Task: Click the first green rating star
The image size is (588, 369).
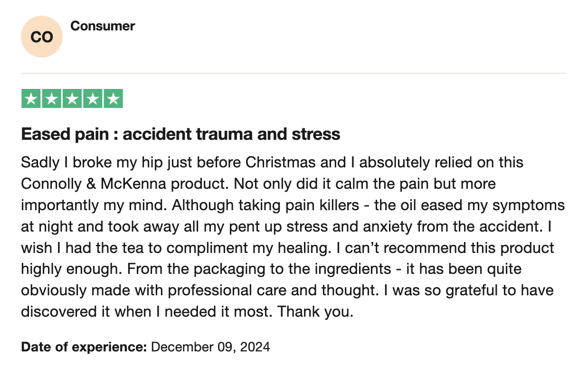Action: [31, 98]
